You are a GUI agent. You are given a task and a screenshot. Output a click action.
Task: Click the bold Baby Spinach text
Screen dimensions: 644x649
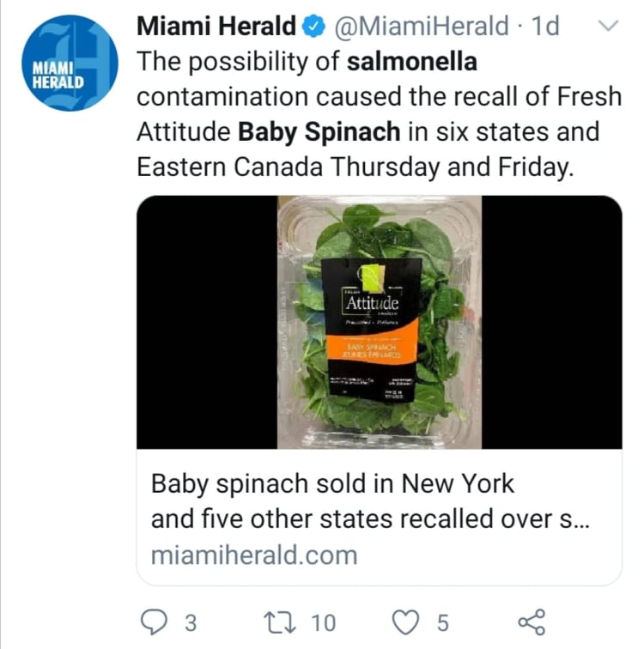tap(319, 132)
